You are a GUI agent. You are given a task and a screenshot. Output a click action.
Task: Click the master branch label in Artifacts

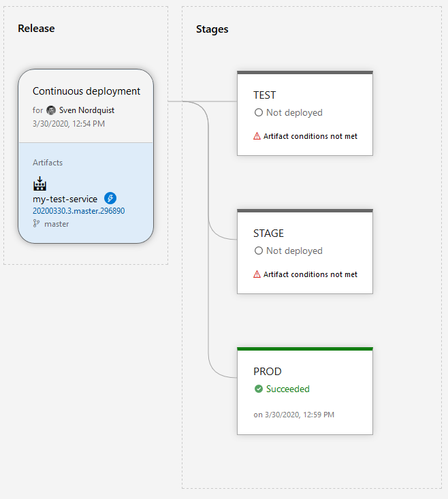coord(57,223)
